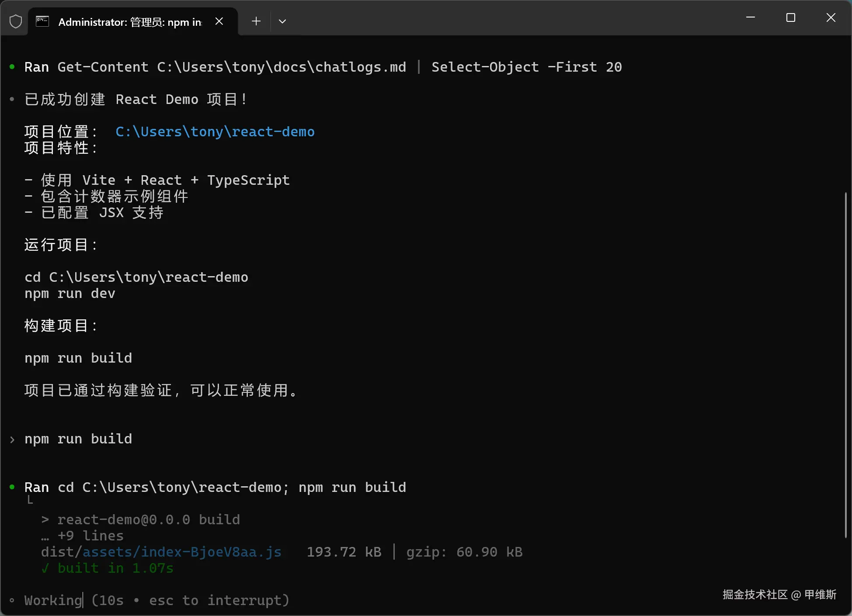The height and width of the screenshot is (616, 852).
Task: Open the C:\Users\tony\react-demo path link
Action: pyautogui.click(x=215, y=132)
